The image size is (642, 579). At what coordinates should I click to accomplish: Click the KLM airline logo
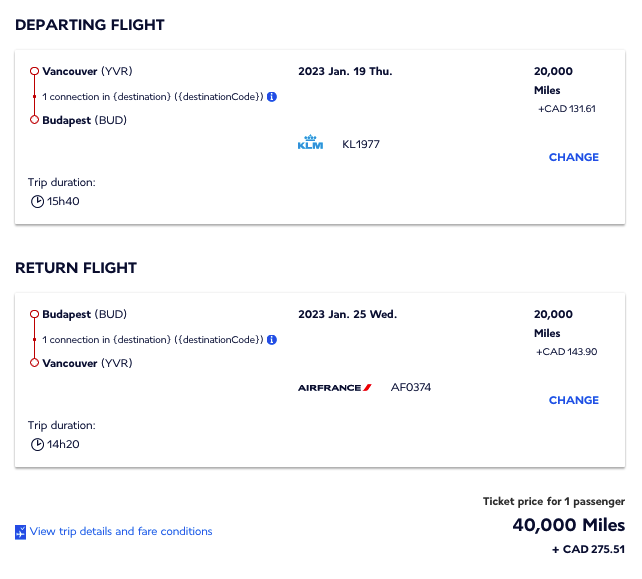311,144
